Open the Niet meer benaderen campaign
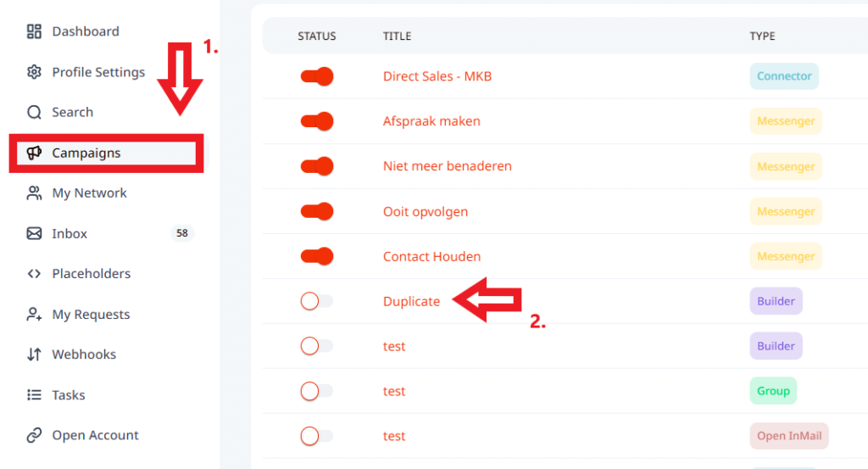This screenshot has height=469, width=868. (x=447, y=166)
